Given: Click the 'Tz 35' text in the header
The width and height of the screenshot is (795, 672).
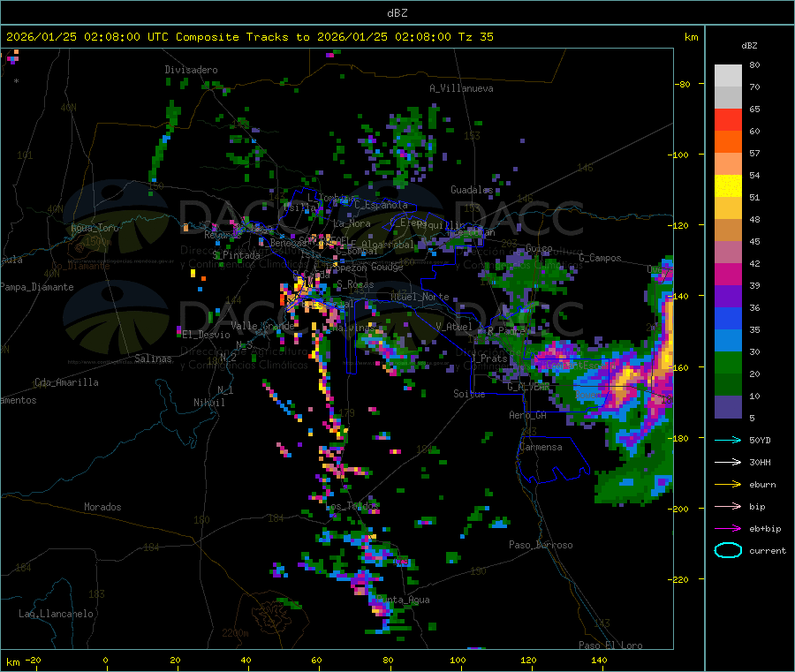Looking at the screenshot, I should click(x=475, y=37).
